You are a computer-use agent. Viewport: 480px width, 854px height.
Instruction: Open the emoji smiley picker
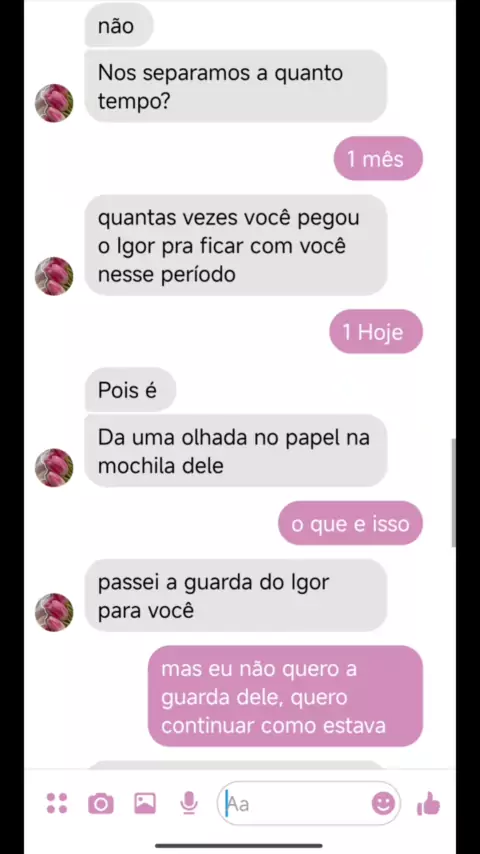[x=383, y=803]
